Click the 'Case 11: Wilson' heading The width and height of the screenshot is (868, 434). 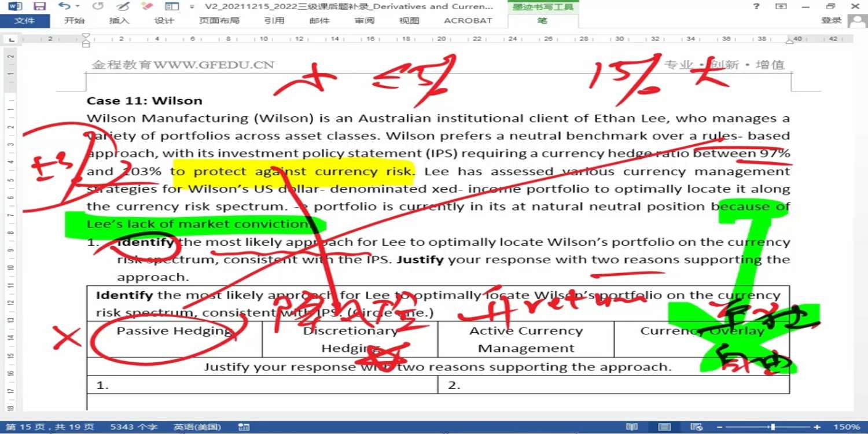[145, 101]
